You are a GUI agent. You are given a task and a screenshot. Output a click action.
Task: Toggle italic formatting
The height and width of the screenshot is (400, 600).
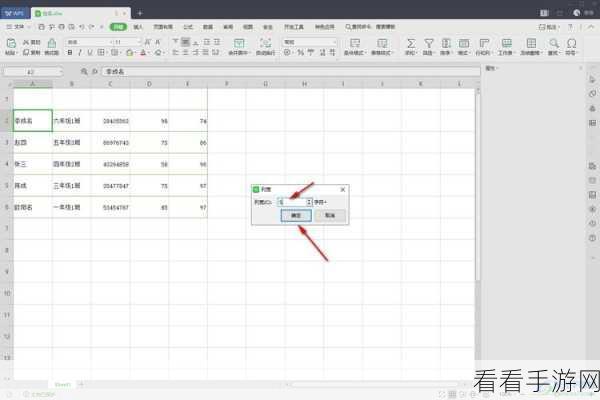tap(80, 52)
